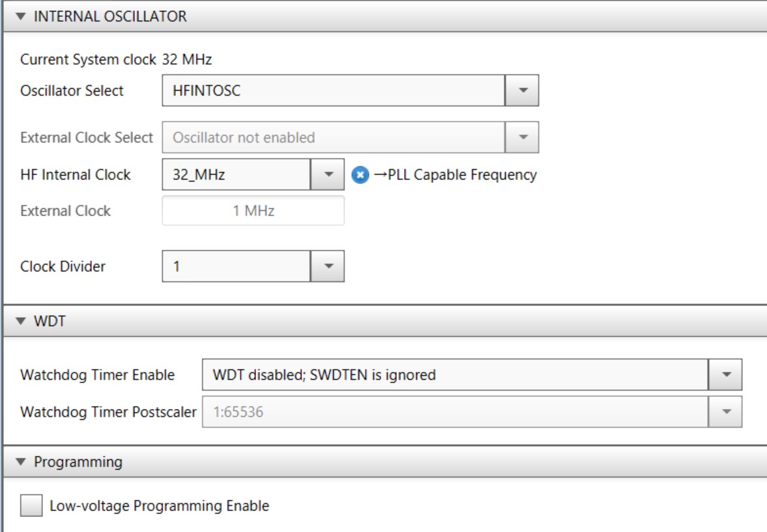
Task: Enable Low-voltage Programming checkbox
Action: (x=31, y=506)
